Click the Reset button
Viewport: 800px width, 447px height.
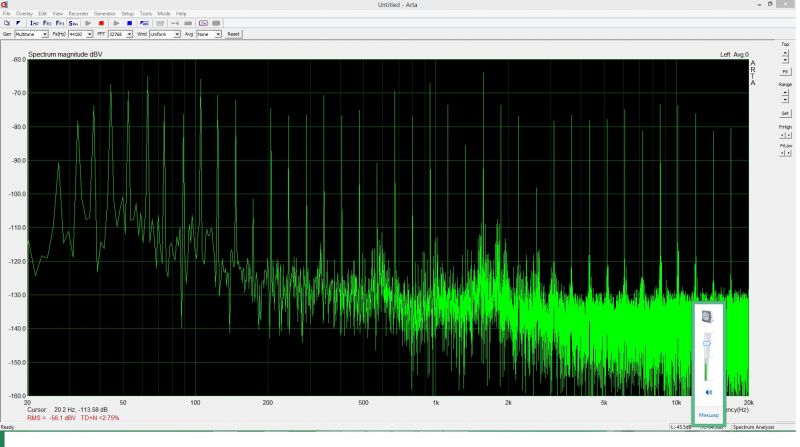(x=233, y=34)
